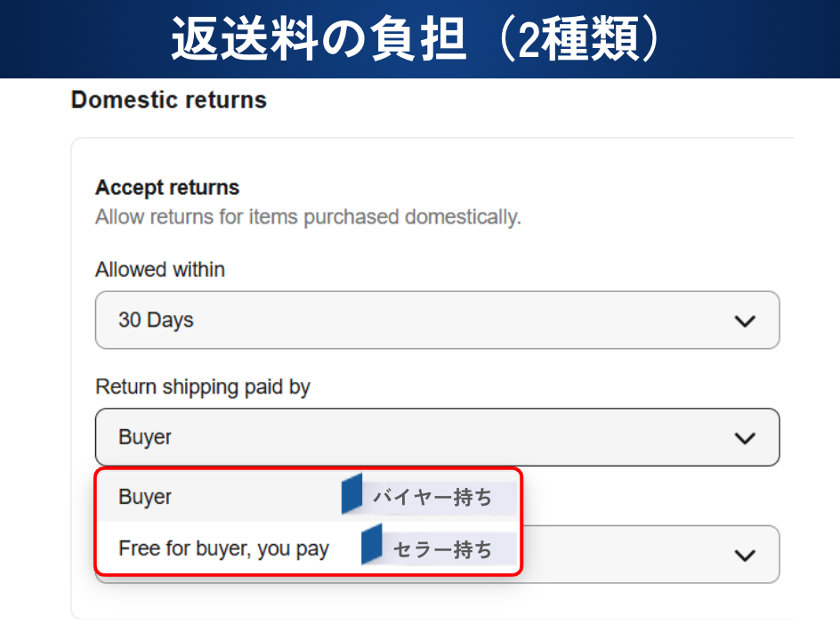Expand the Return shipping paid by combo box
Image resolution: width=840 pixels, height=625 pixels.
coord(436,437)
